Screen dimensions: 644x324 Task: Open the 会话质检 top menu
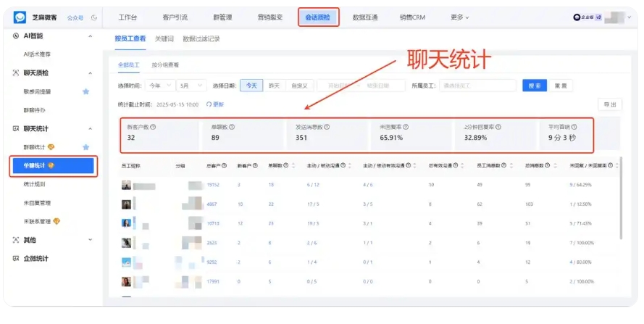318,17
